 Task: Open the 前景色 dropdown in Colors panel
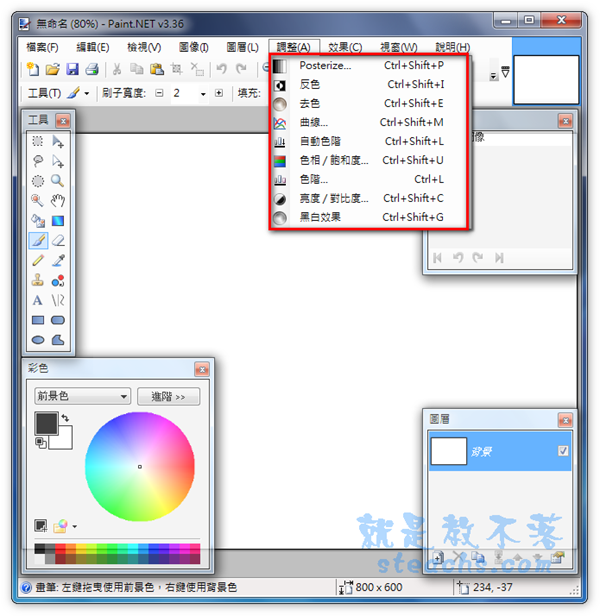click(x=82, y=396)
